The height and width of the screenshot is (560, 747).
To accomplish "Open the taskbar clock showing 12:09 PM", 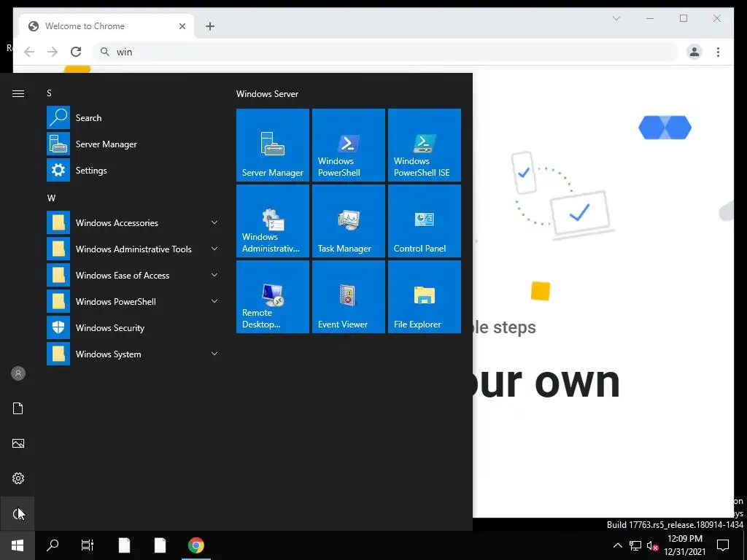I will 684,545.
